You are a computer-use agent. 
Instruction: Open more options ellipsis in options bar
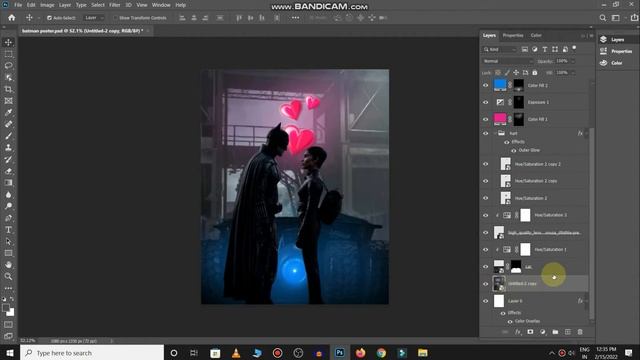coord(295,18)
